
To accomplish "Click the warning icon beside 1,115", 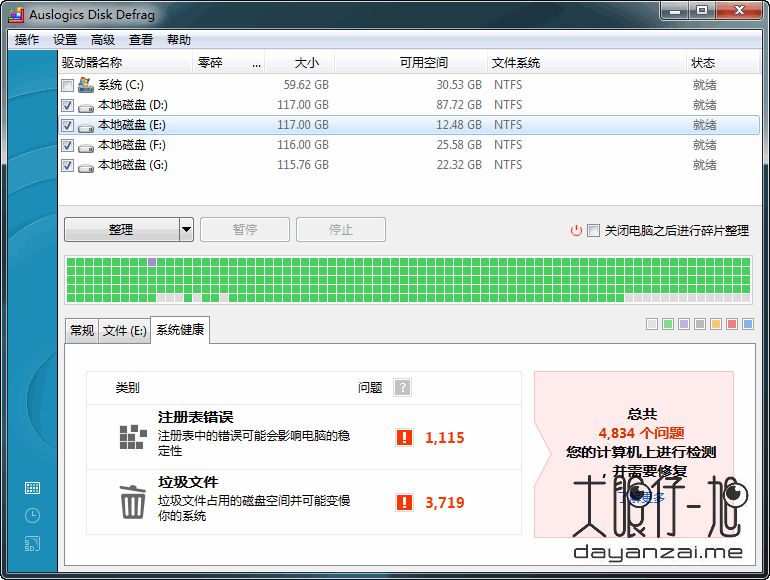I will point(404,437).
